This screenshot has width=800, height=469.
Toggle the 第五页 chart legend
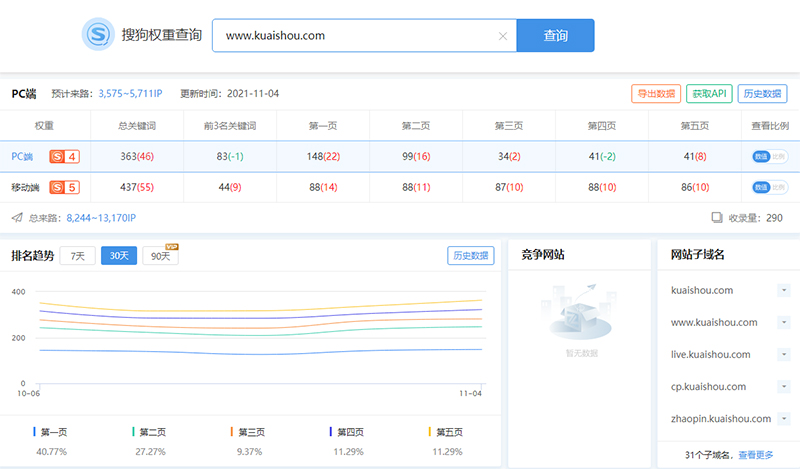click(x=446, y=432)
